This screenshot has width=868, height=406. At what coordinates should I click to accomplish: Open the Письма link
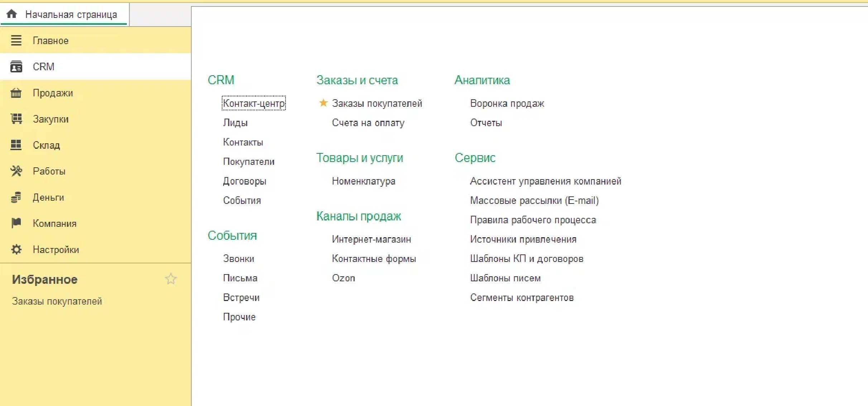(x=240, y=278)
